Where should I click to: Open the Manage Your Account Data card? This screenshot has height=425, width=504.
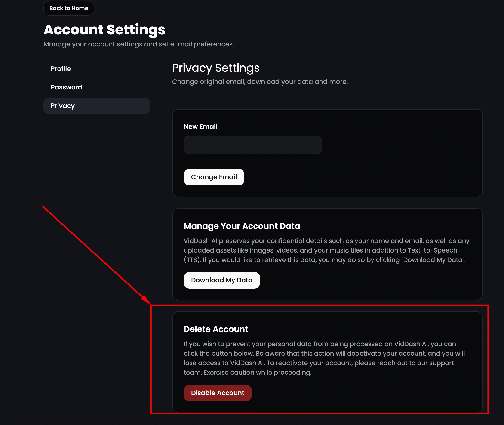pyautogui.click(x=242, y=226)
